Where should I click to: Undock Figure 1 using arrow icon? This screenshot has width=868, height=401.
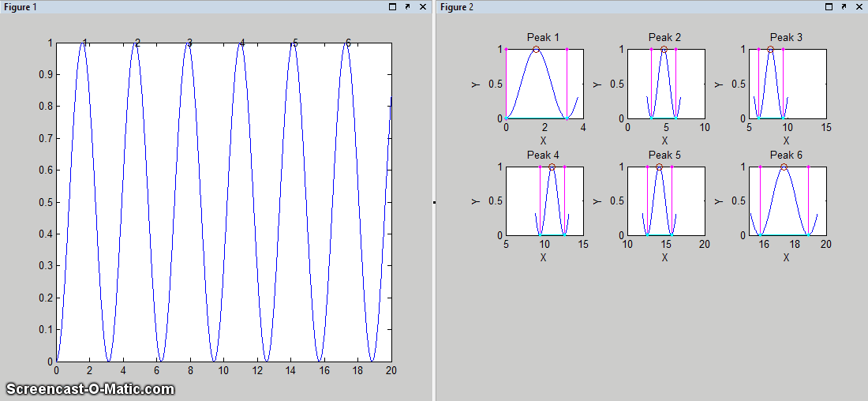(x=407, y=6)
